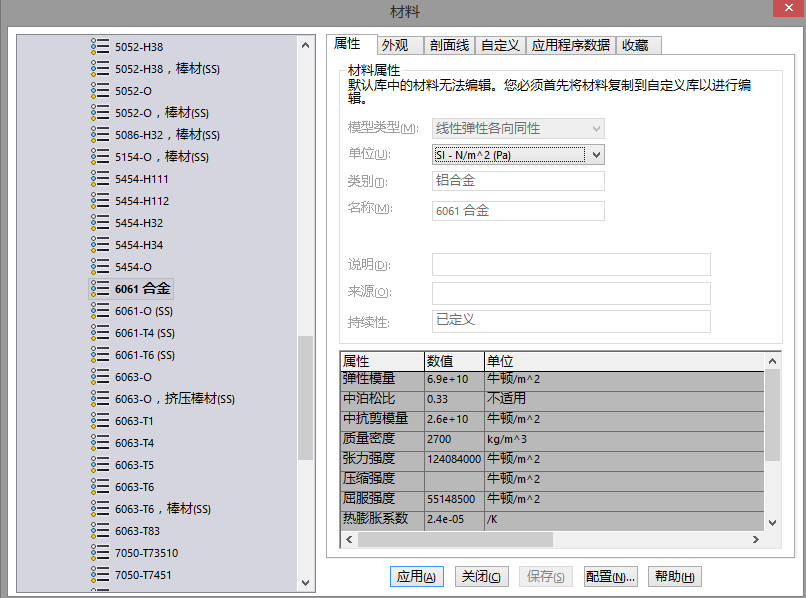Screen dimensions: 806x598
Task: Click the 保存(S) button
Action: click(546, 576)
